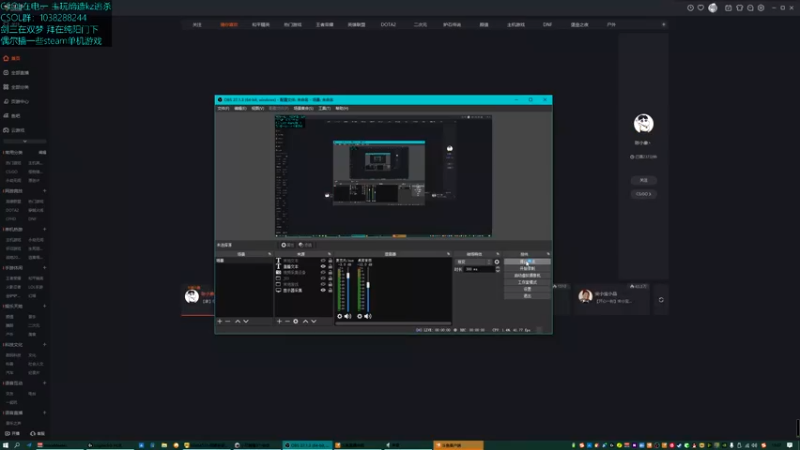Go to Home in left sidebar
This screenshot has width=800, height=450.
[x=12, y=58]
